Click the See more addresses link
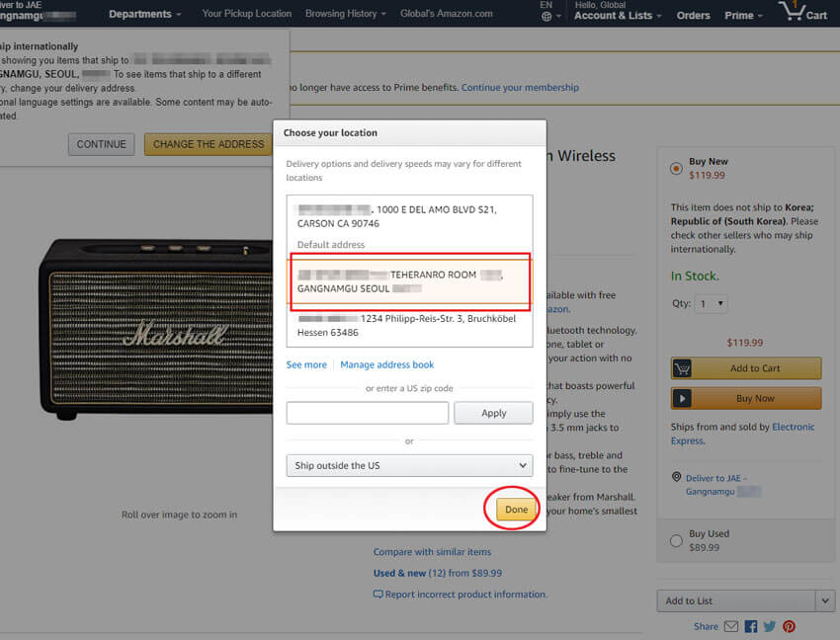This screenshot has width=840, height=640. click(x=306, y=364)
